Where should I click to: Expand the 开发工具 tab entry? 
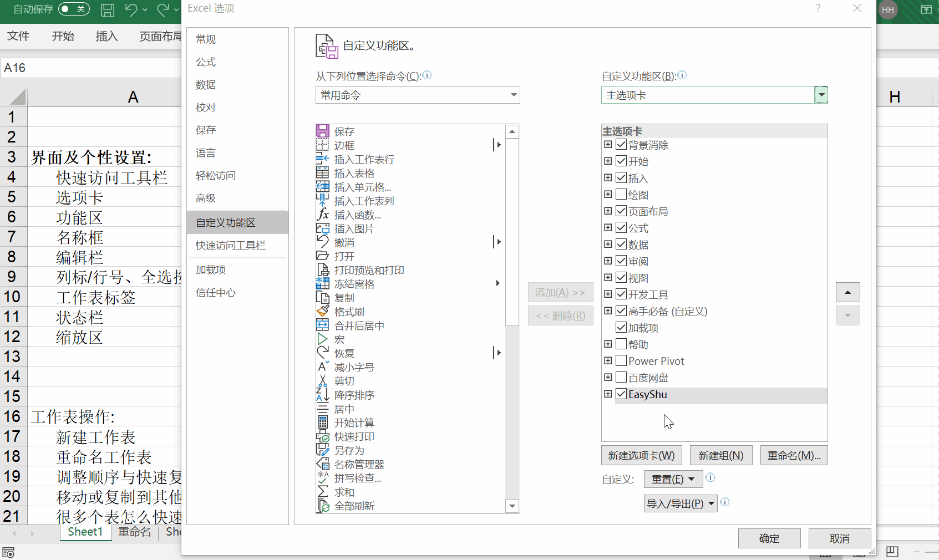(x=608, y=294)
